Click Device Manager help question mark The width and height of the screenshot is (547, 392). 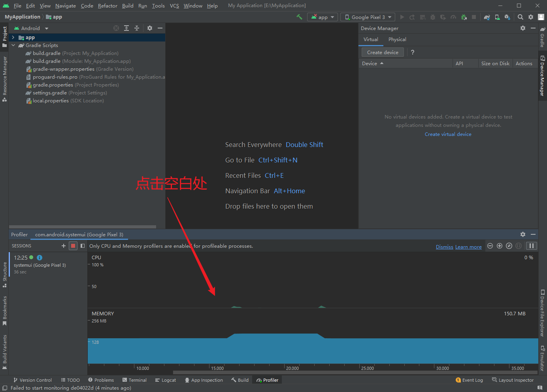pos(413,52)
